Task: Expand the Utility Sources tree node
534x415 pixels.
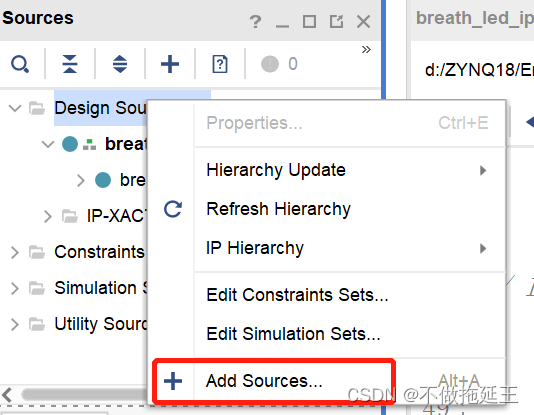Action: (15, 324)
